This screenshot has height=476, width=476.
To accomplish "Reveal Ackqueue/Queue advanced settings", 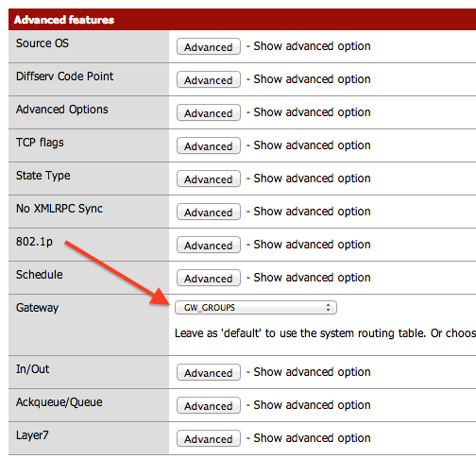I will click(x=209, y=405).
